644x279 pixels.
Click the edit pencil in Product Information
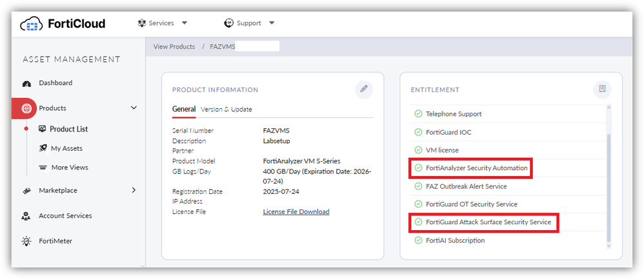[x=364, y=89]
